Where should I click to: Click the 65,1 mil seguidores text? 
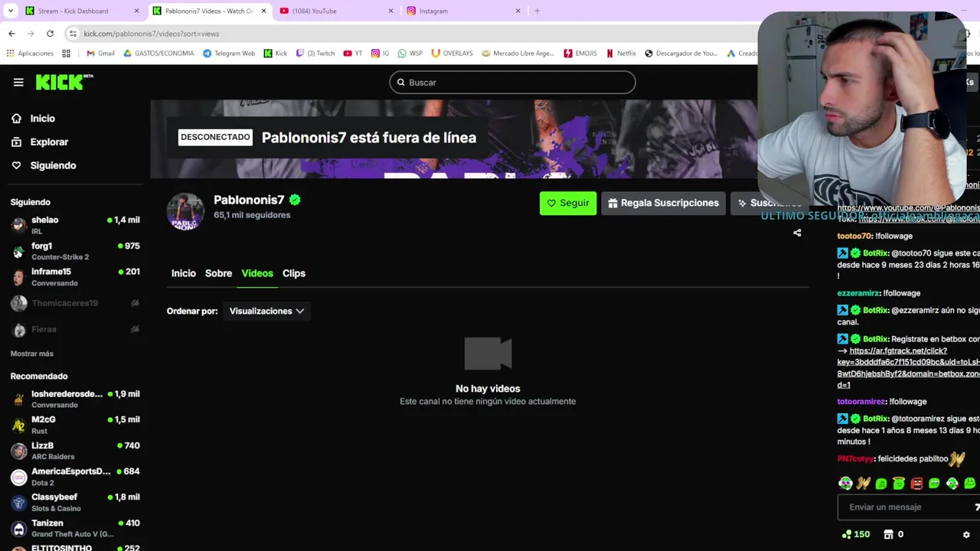(x=252, y=215)
